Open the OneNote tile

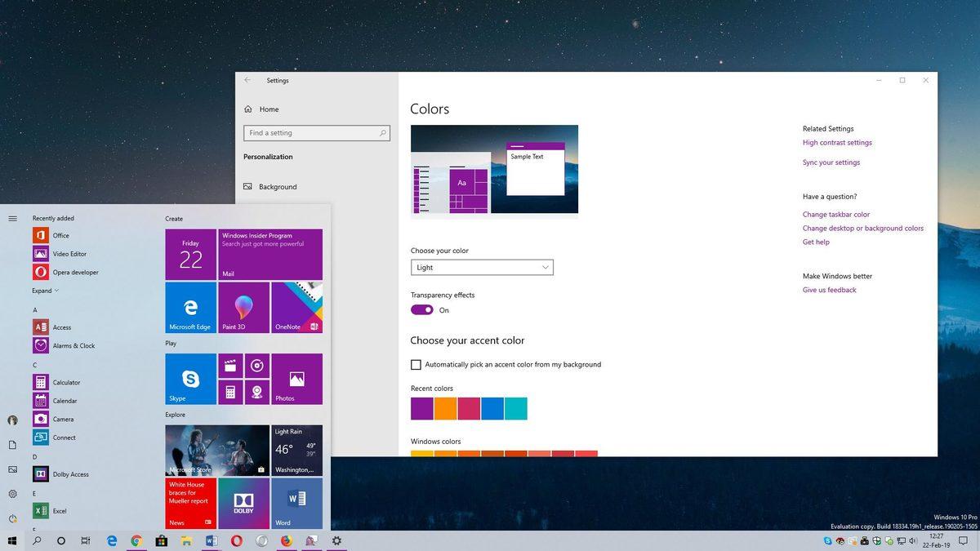(x=296, y=308)
